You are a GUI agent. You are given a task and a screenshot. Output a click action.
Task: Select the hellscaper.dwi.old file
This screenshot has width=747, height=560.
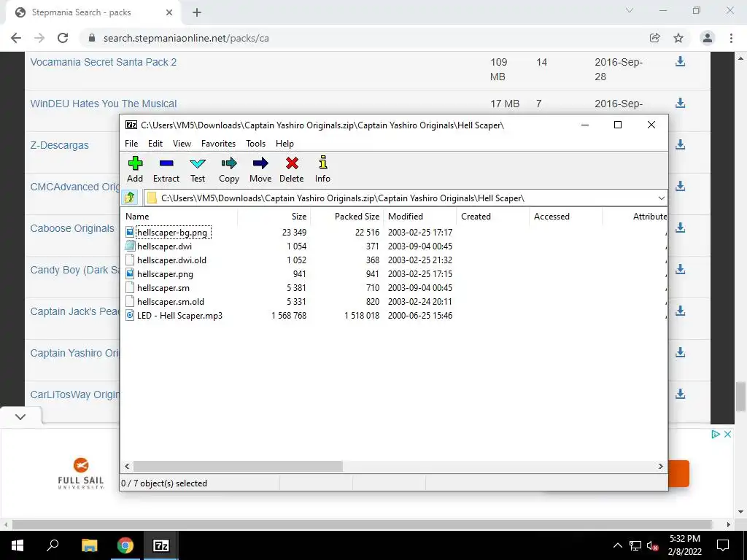(x=171, y=260)
